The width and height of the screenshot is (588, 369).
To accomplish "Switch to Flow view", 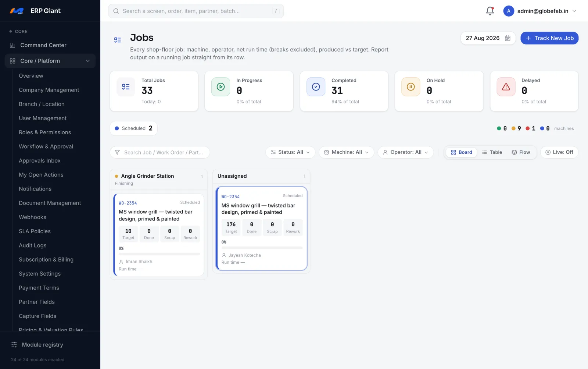I will 521,152.
